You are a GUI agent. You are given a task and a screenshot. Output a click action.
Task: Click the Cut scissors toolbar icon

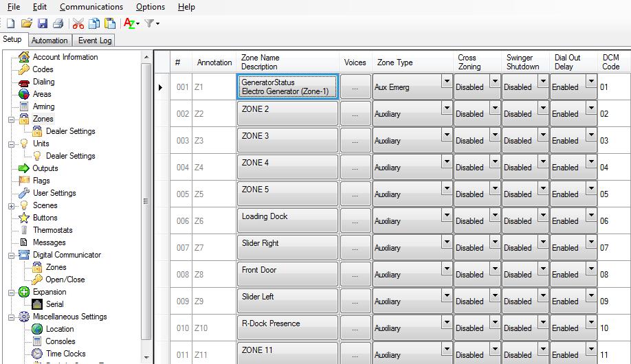click(x=78, y=23)
